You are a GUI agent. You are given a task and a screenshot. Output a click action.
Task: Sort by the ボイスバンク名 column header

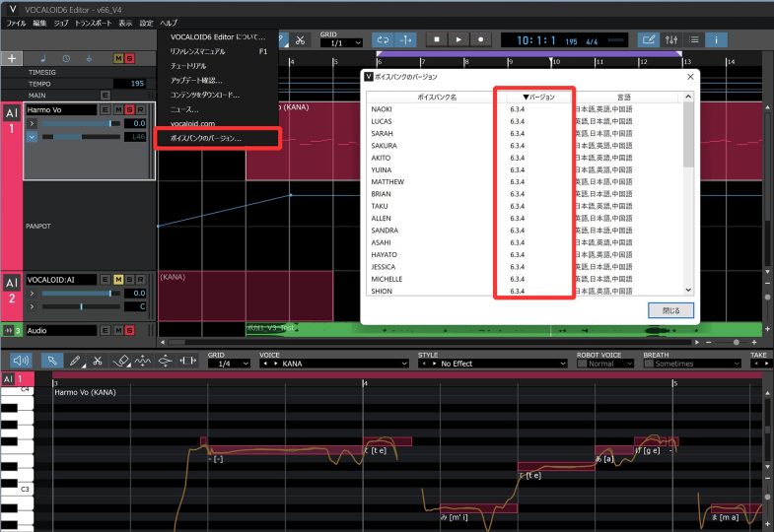pyautogui.click(x=437, y=98)
